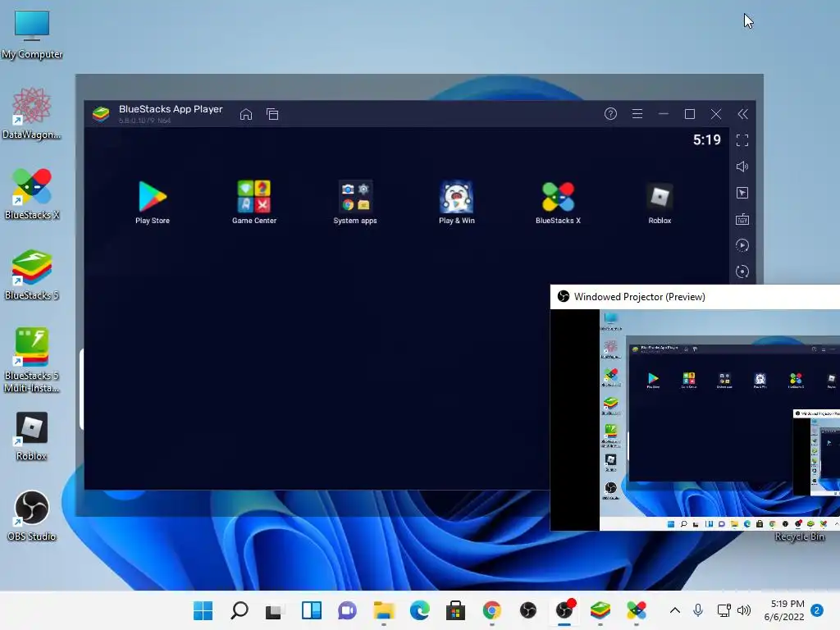Open Widgets from the taskbar
Viewport: 840px width, 630px height.
[x=311, y=610]
